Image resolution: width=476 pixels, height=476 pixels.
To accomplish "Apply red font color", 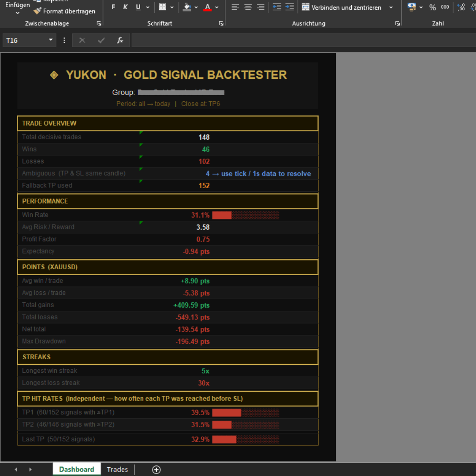I will point(207,7).
